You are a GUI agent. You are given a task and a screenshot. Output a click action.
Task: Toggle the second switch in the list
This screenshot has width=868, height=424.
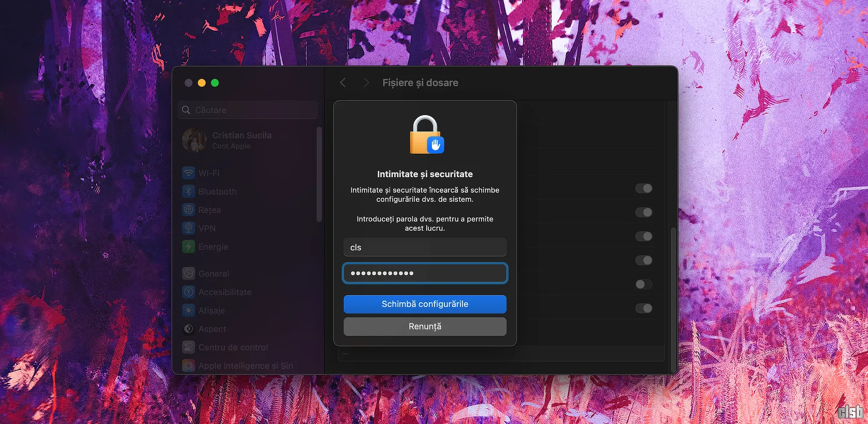pyautogui.click(x=644, y=212)
